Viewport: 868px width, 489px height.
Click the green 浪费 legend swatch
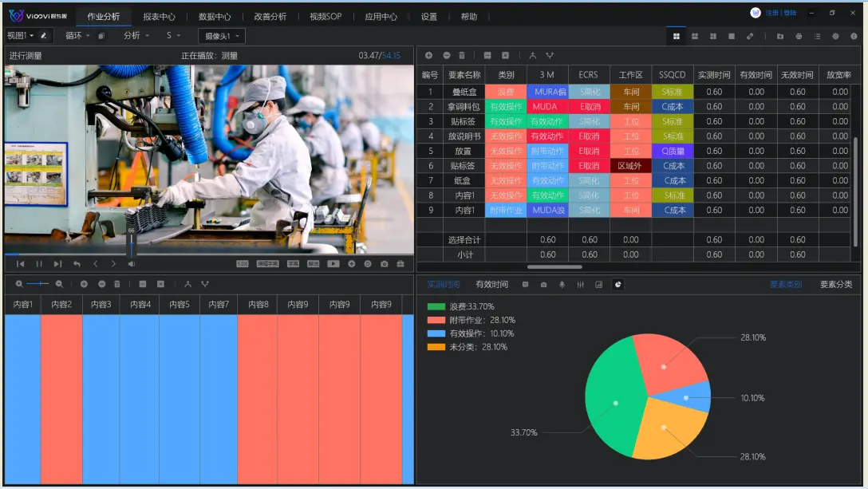(x=436, y=306)
